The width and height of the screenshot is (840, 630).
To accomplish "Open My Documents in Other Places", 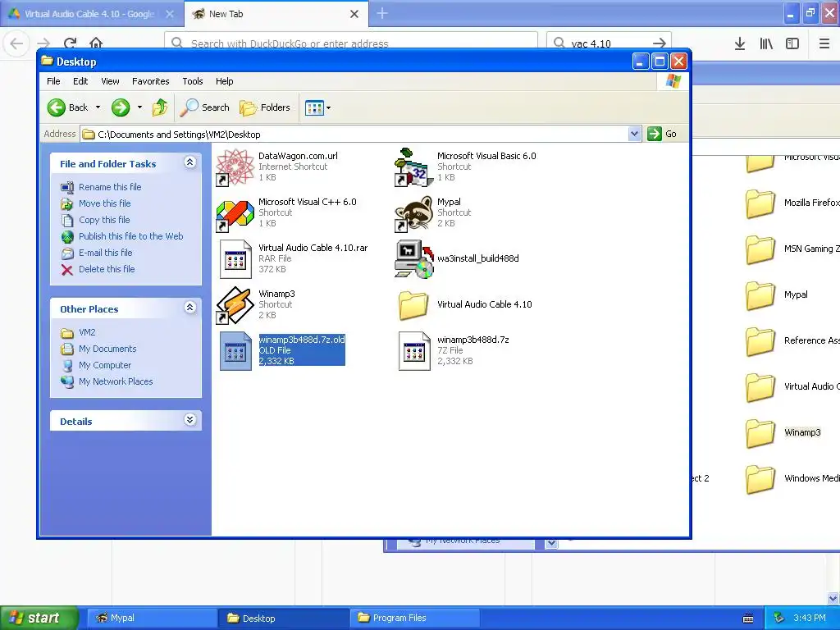I will tap(107, 349).
